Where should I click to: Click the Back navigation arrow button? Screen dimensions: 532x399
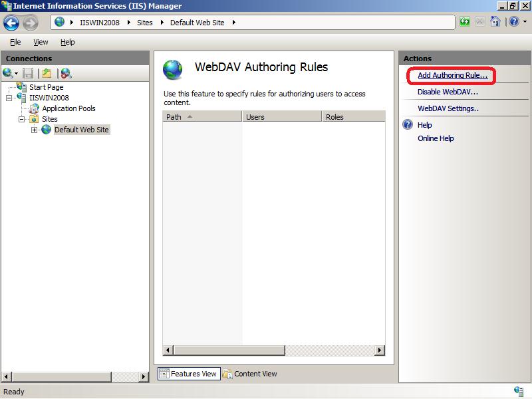coord(11,23)
